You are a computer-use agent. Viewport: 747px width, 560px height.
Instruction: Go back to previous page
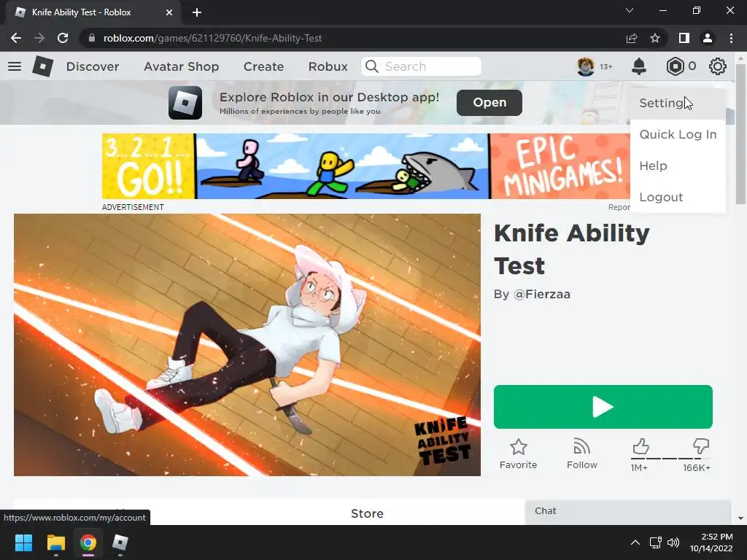(16, 38)
